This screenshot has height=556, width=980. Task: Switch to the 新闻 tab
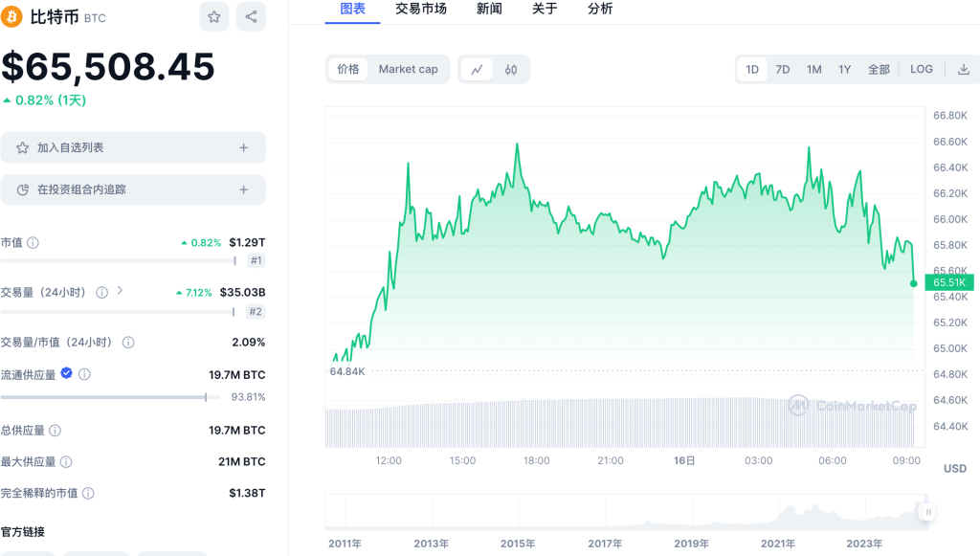(489, 9)
